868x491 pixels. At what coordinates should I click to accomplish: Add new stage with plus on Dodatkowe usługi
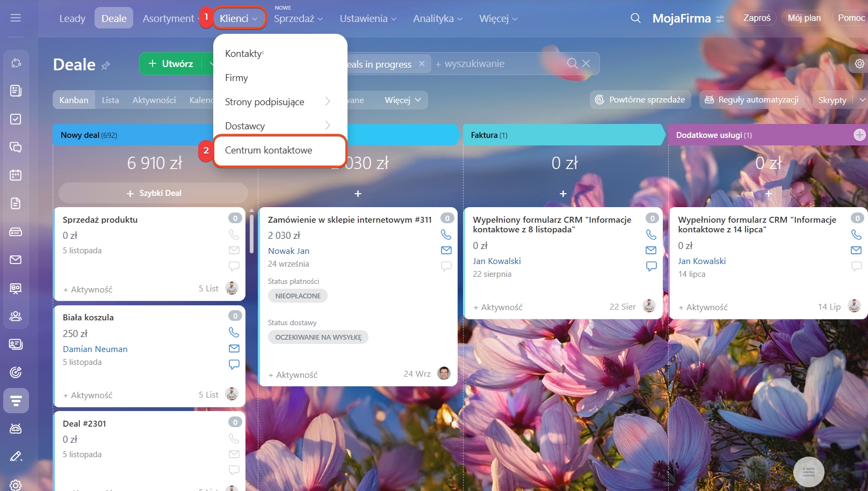coord(859,135)
